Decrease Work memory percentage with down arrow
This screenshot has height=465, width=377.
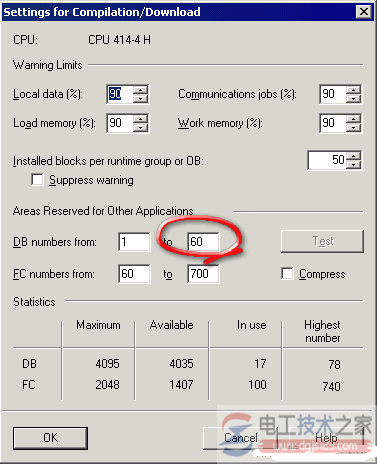coord(354,127)
